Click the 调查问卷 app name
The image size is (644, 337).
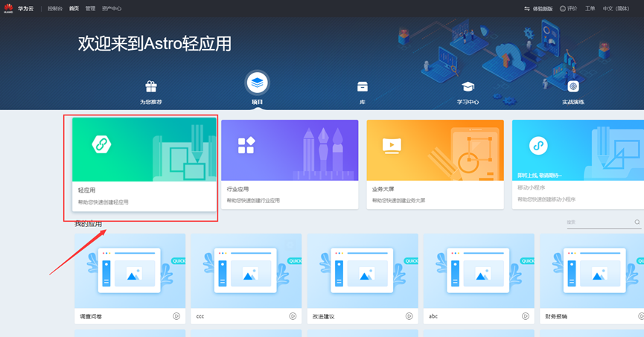pyautogui.click(x=91, y=316)
